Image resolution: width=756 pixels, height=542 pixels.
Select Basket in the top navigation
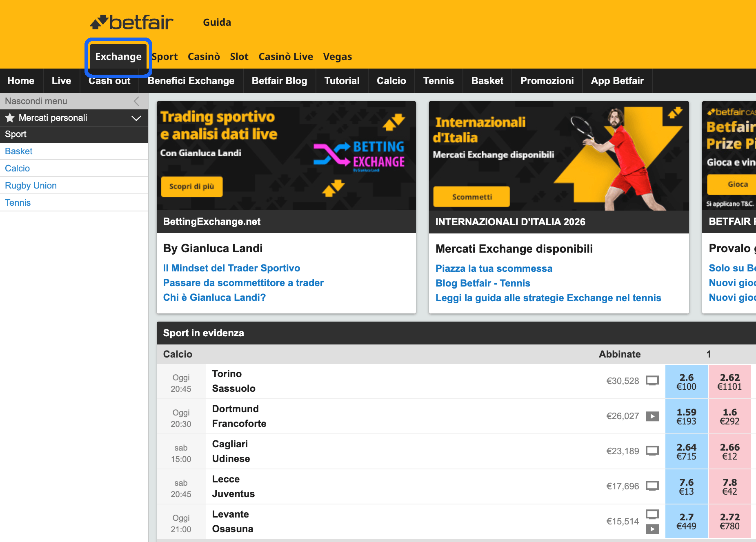[487, 81]
